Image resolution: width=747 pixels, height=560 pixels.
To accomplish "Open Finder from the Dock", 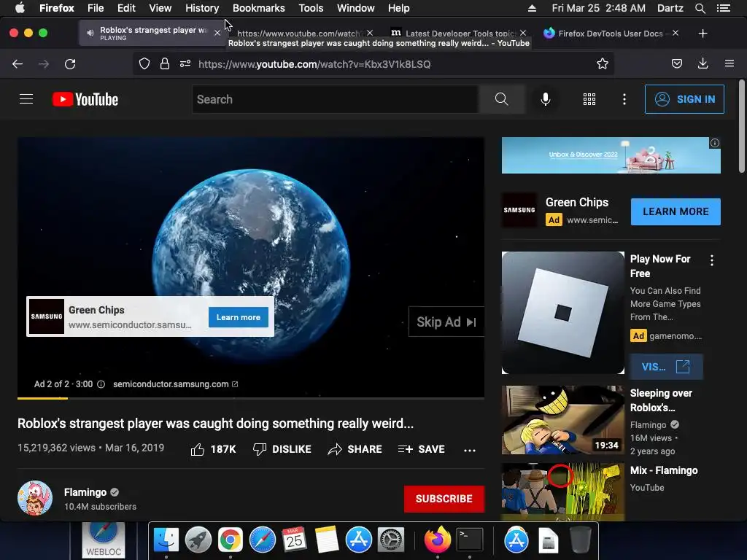I will (x=166, y=540).
